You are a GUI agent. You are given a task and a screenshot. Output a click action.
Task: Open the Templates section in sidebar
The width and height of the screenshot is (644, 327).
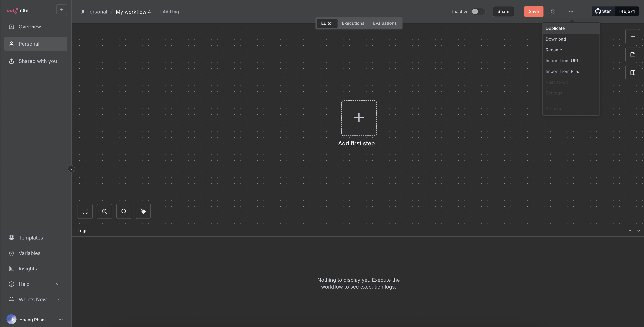[31, 237]
